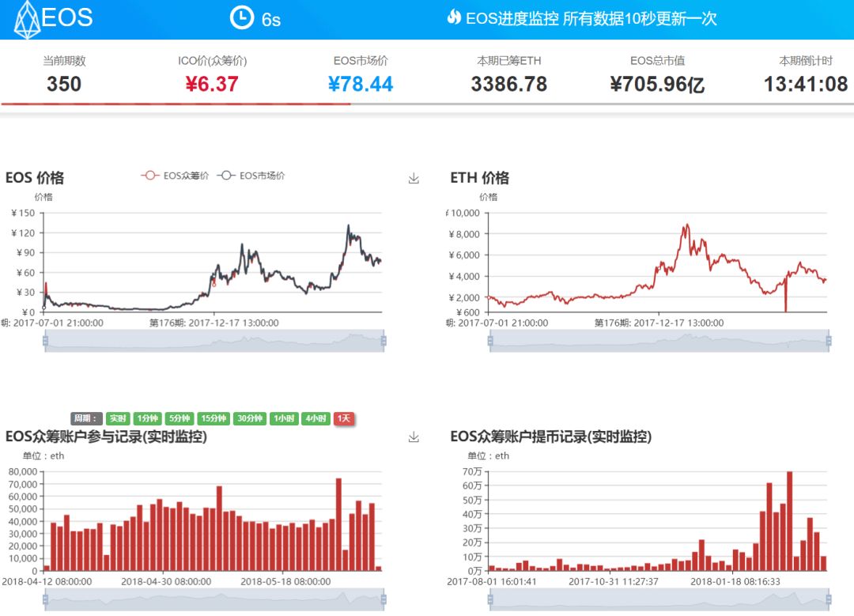Image resolution: width=854 pixels, height=616 pixels.
Task: Click left zoom handle of EOS price chart
Action: (45, 341)
